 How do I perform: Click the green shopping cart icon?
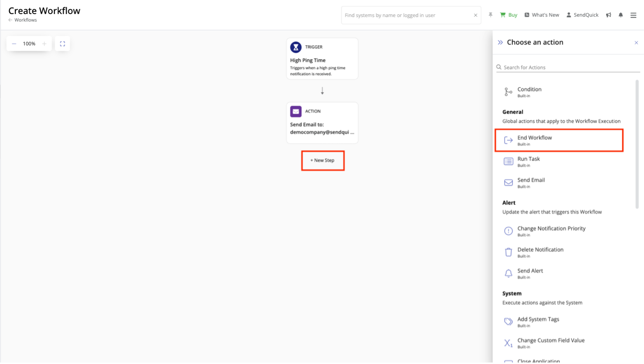[503, 15]
